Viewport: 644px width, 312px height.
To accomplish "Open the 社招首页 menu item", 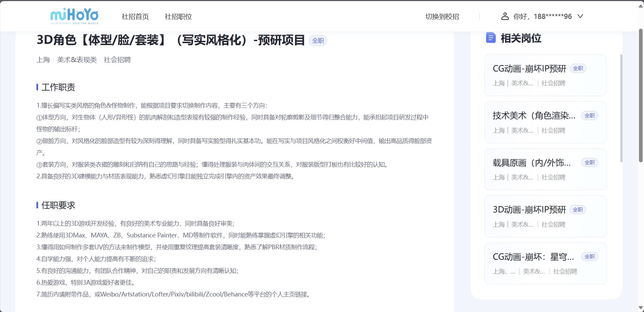I will coord(135,17).
